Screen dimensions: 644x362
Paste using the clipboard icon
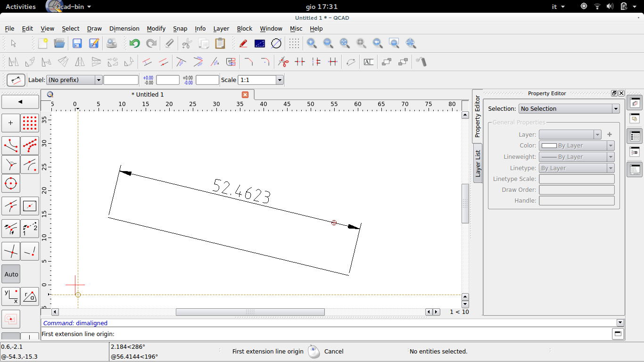pyautogui.click(x=220, y=43)
